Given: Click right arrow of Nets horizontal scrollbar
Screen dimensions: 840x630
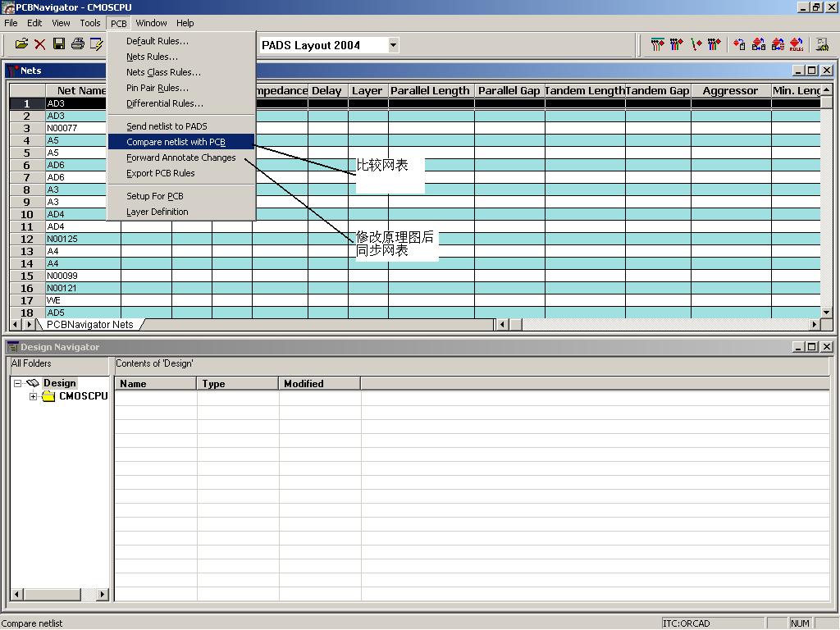Looking at the screenshot, I should 815,324.
